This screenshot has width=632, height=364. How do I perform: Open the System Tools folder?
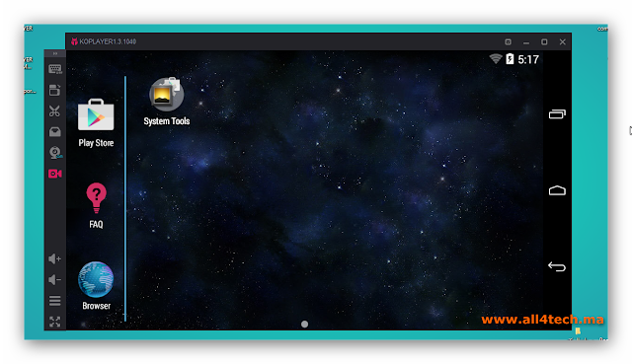coord(167,102)
